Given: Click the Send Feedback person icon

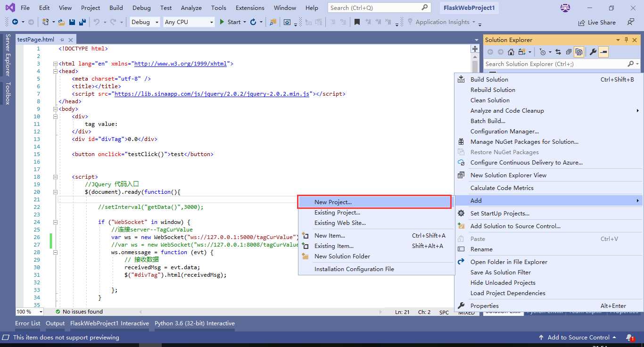Looking at the screenshot, I should tap(631, 22).
